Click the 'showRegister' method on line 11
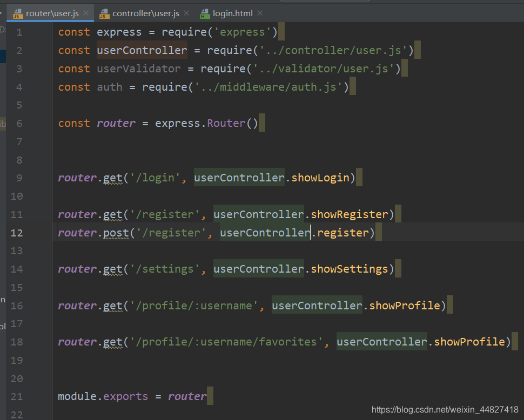The image size is (524, 420). tap(349, 214)
